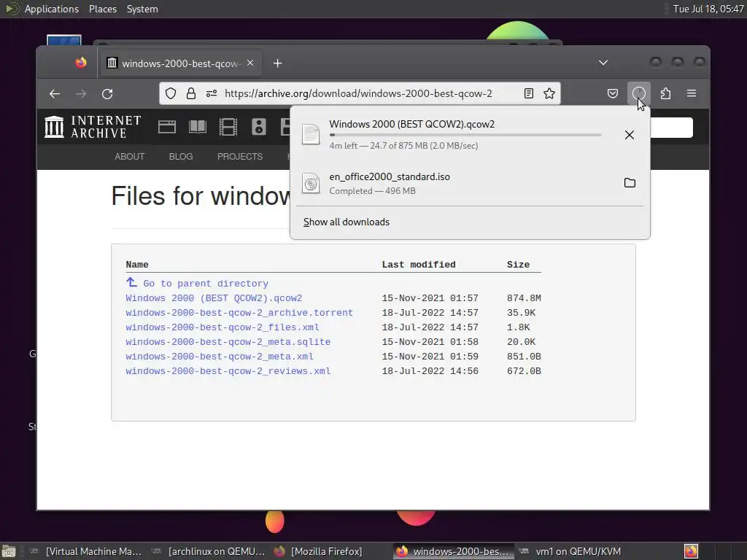Click the Last modified column header
The width and height of the screenshot is (747, 560).
point(419,265)
